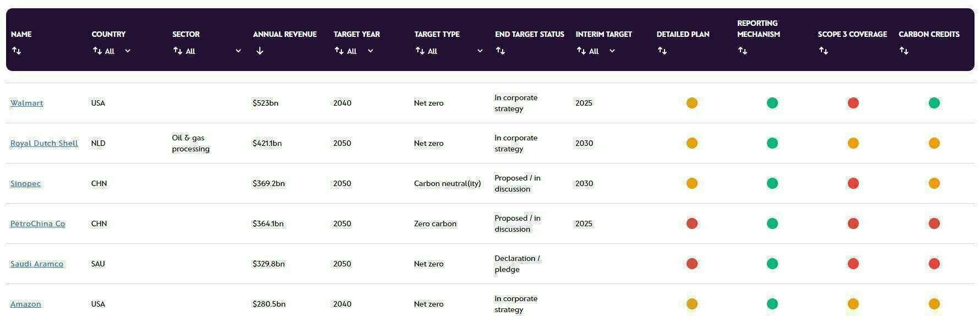Expand the Interim Target filter dropdown
This screenshot has width=980, height=316.
[x=612, y=51]
